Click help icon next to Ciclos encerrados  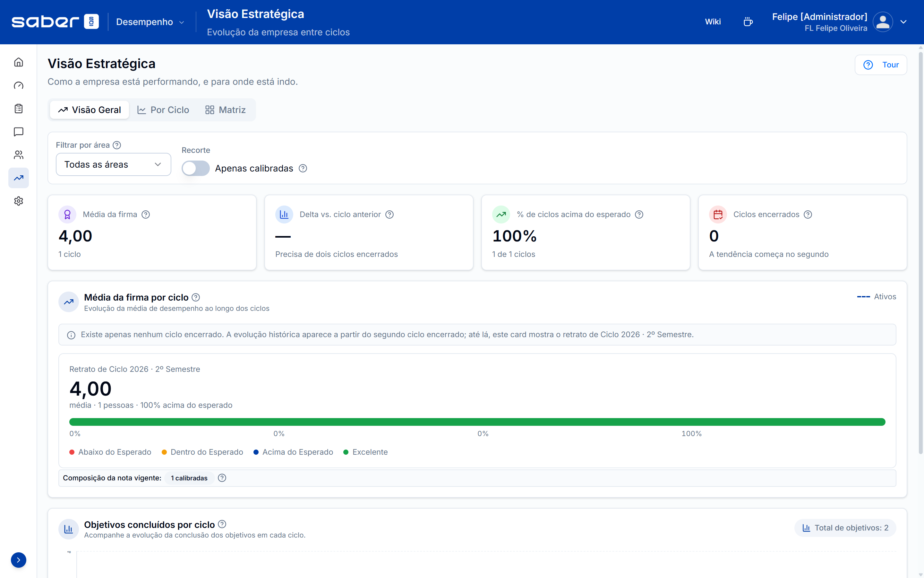(808, 215)
